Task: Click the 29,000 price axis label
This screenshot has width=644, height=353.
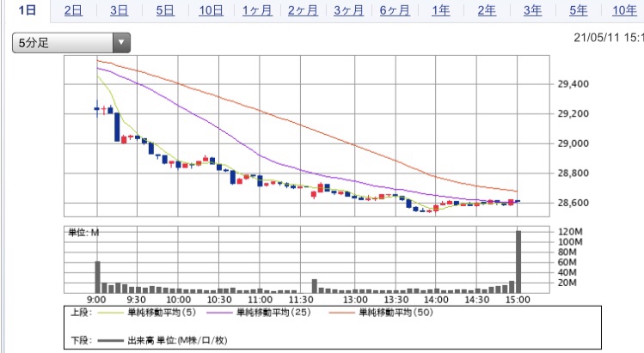Action: pyautogui.click(x=573, y=143)
